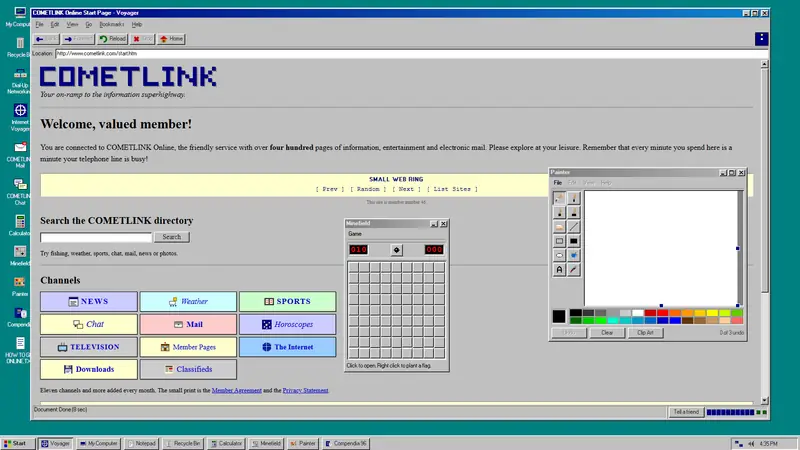The width and height of the screenshot is (800, 450).
Task: Select the large flat brush in Painter
Action: [573, 212]
